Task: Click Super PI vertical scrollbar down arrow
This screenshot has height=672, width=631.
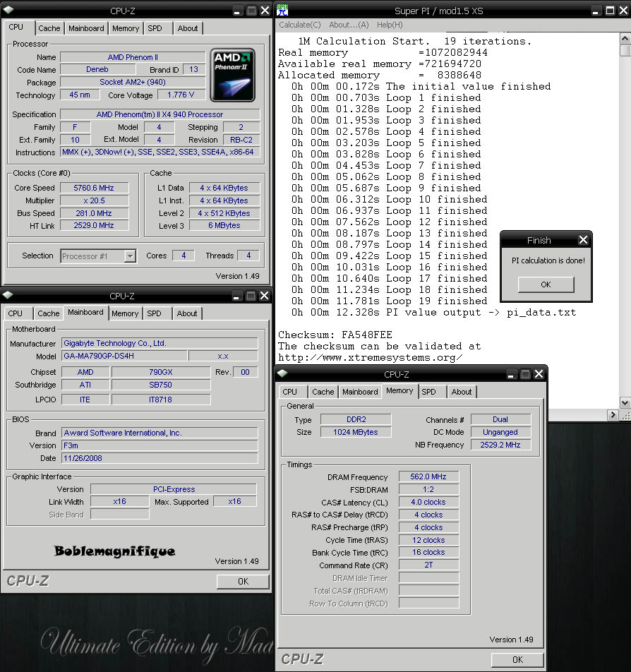Action: tap(625, 403)
